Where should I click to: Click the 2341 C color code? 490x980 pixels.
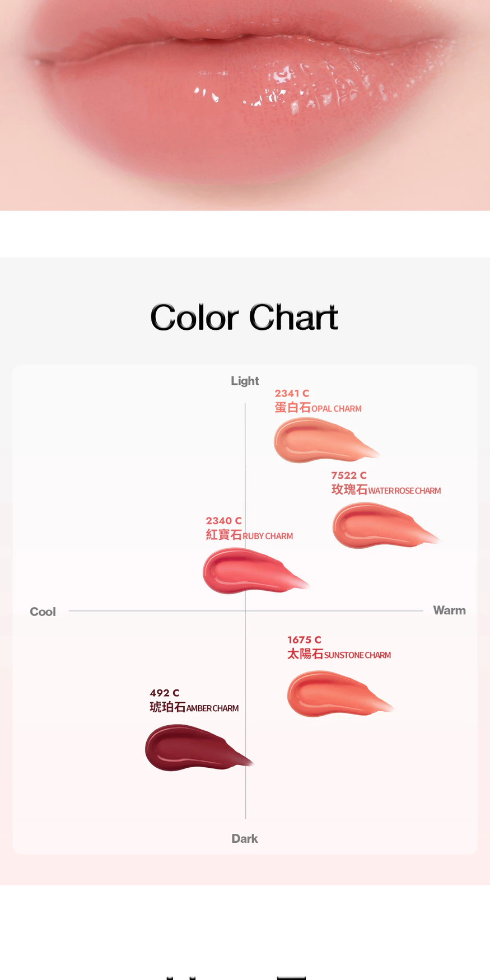click(292, 394)
